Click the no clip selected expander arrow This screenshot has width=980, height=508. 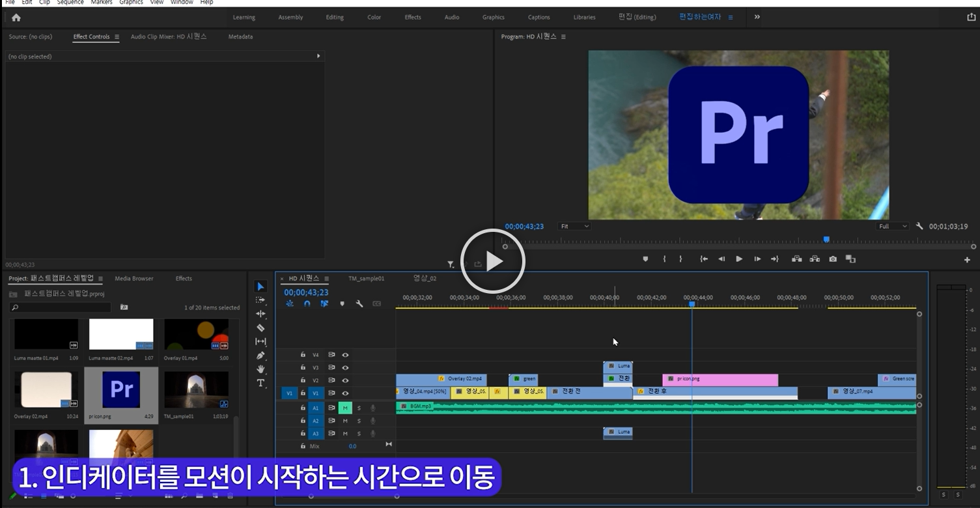[x=318, y=56]
